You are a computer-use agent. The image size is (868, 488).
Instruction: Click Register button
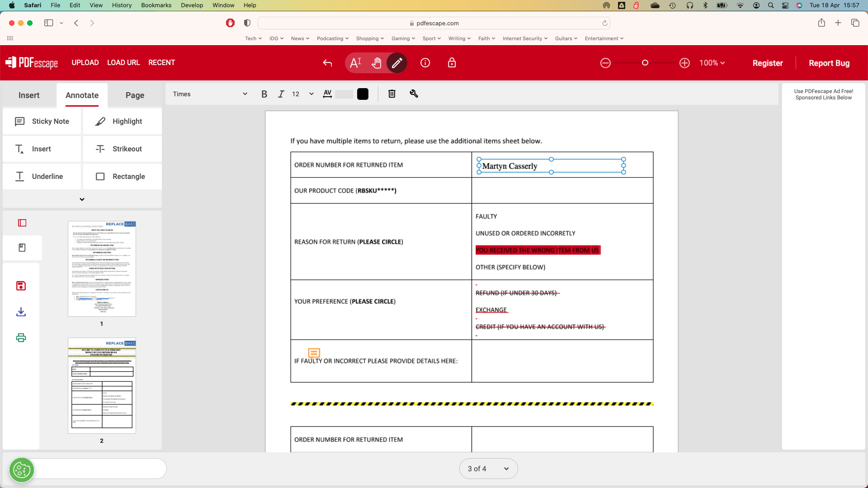(x=767, y=63)
